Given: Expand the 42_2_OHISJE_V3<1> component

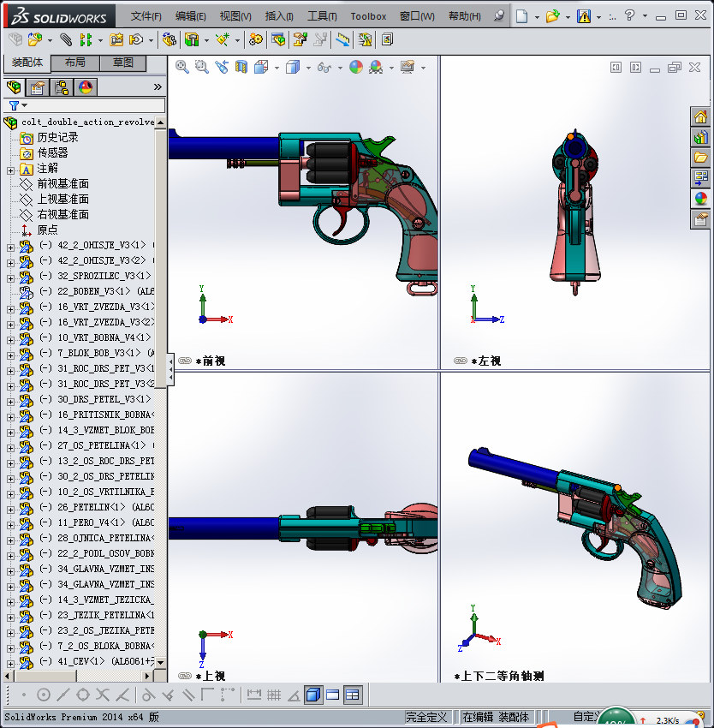Looking at the screenshot, I should [x=10, y=248].
